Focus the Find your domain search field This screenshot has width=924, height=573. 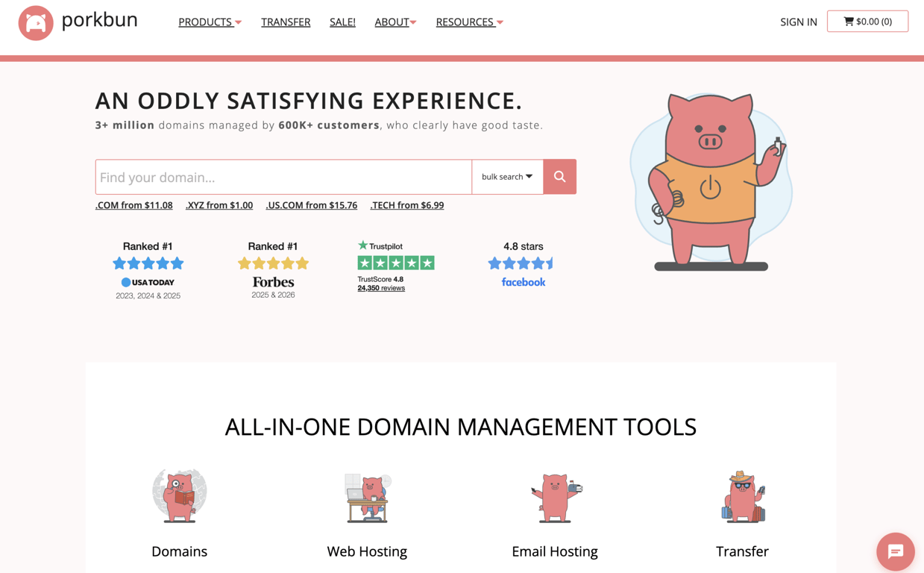coord(283,177)
